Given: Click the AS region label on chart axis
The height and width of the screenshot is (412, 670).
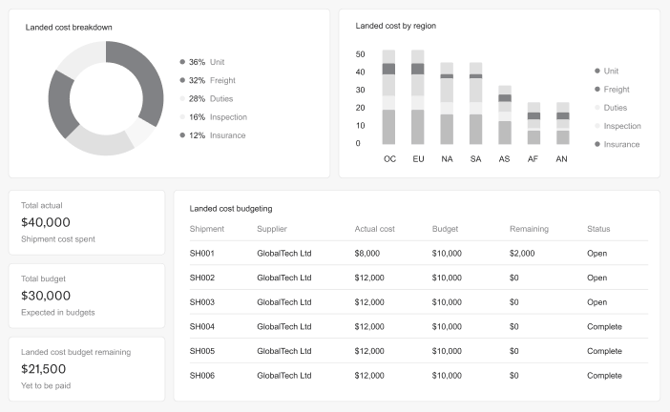Looking at the screenshot, I should pos(505,159).
